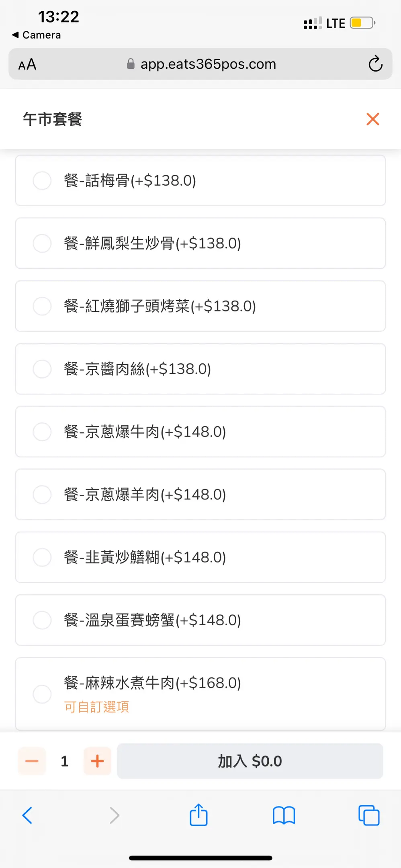The image size is (401, 868).
Task: Select 餐-話梅骨 radio option
Action: pyautogui.click(x=42, y=180)
